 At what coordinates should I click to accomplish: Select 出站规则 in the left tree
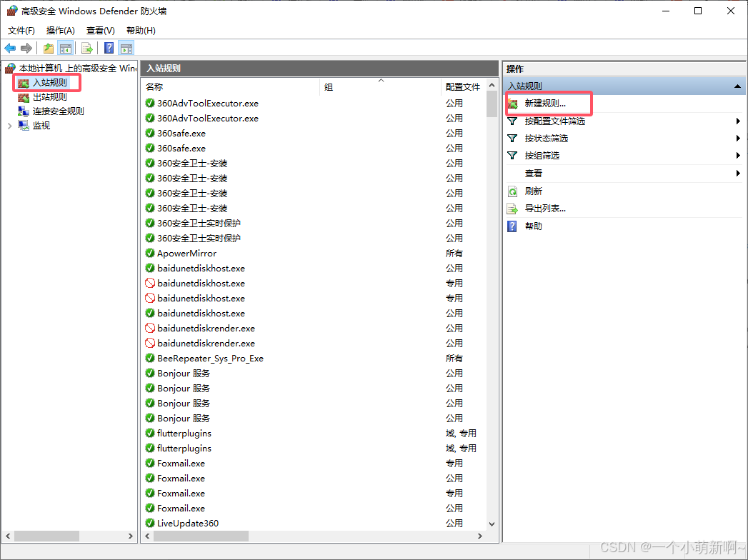[50, 97]
